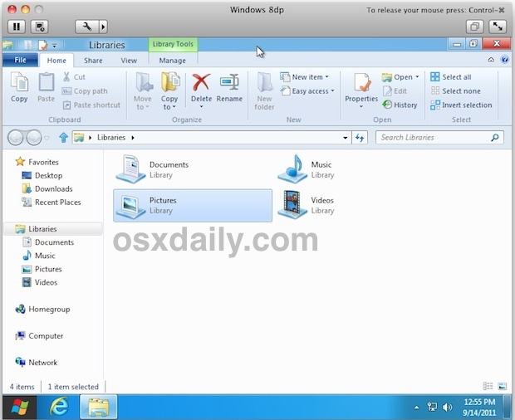Show hidden tray icons arrow
515x420 pixels.
(x=416, y=408)
